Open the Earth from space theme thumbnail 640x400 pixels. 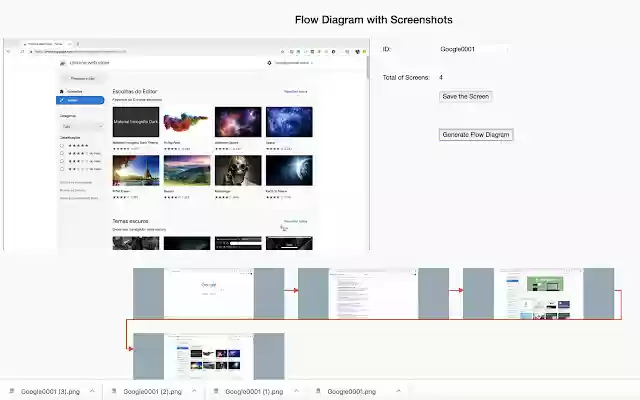(x=289, y=170)
